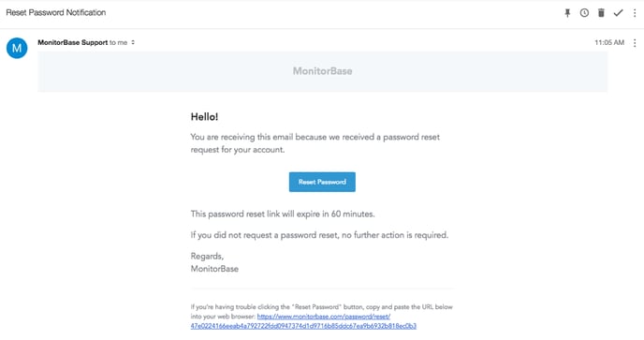
Task: Click the blue M sender avatar
Action: click(17, 48)
